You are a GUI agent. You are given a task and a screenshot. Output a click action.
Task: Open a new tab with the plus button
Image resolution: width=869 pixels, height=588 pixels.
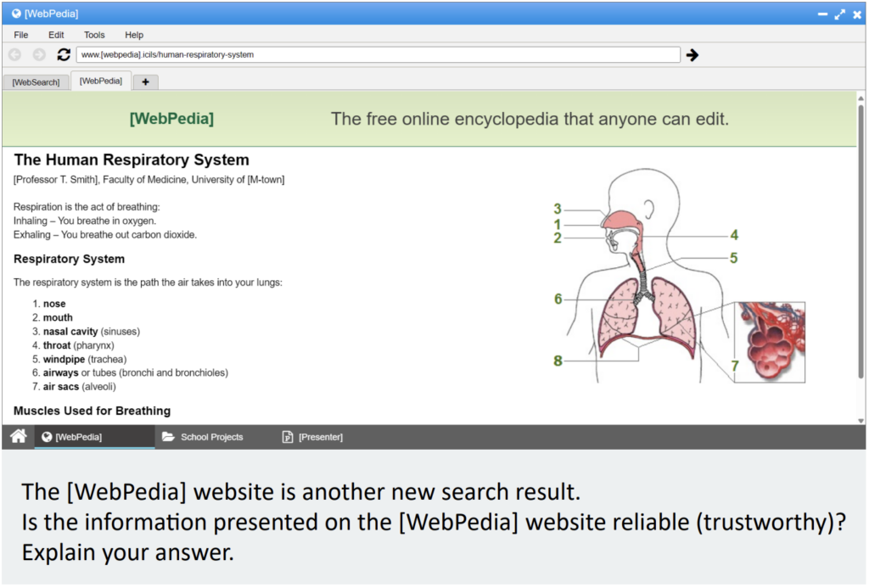point(145,82)
